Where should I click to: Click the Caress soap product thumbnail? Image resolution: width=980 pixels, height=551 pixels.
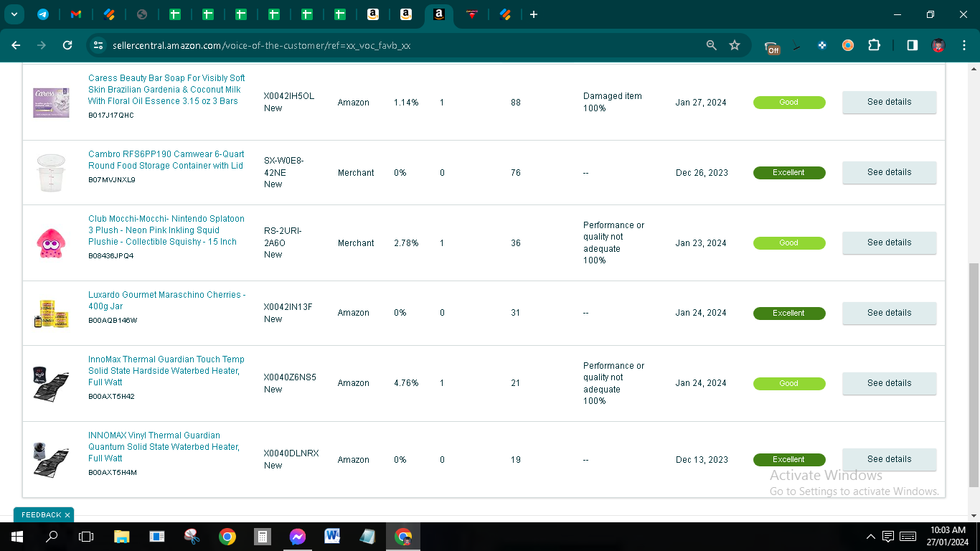click(51, 102)
